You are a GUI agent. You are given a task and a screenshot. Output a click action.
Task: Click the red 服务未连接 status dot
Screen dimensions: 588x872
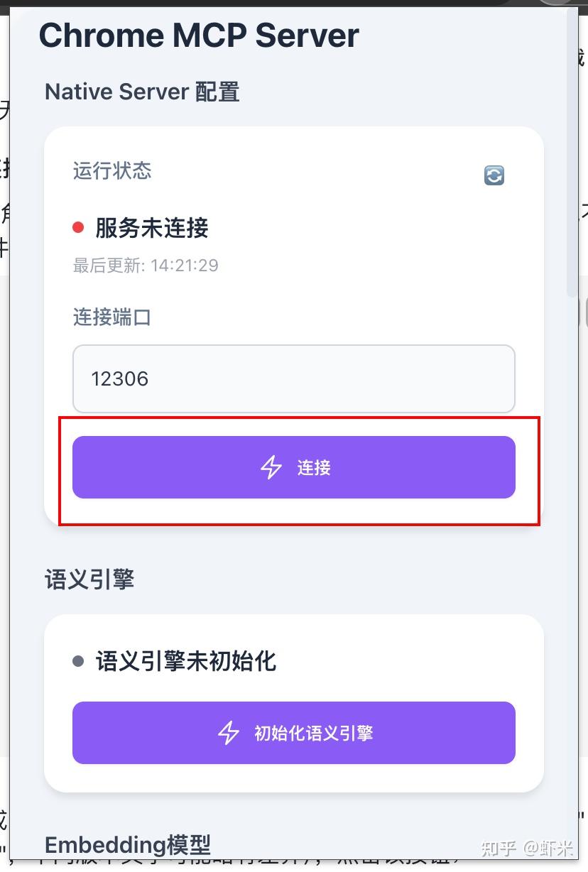78,227
